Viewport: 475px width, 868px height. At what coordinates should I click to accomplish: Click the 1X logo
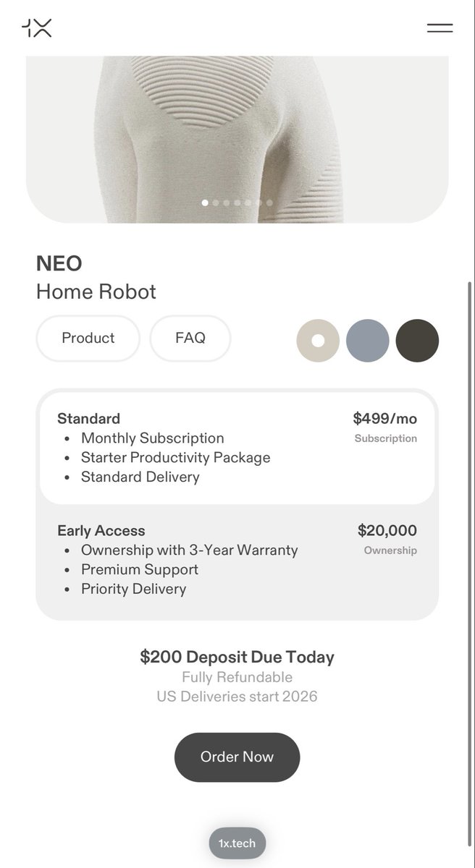(37, 28)
